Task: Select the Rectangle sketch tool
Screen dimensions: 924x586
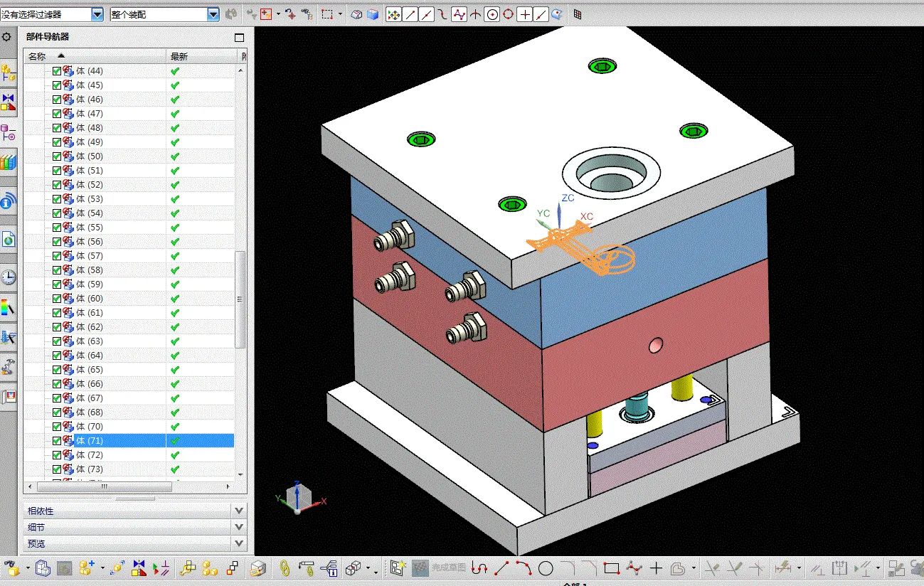Action: coord(612,568)
